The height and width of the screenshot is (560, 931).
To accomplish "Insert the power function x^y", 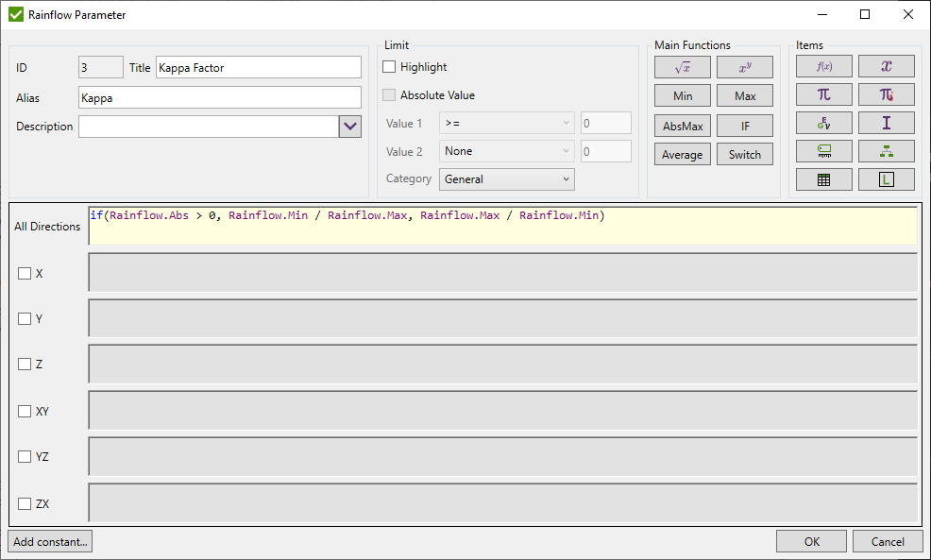I will click(x=744, y=66).
